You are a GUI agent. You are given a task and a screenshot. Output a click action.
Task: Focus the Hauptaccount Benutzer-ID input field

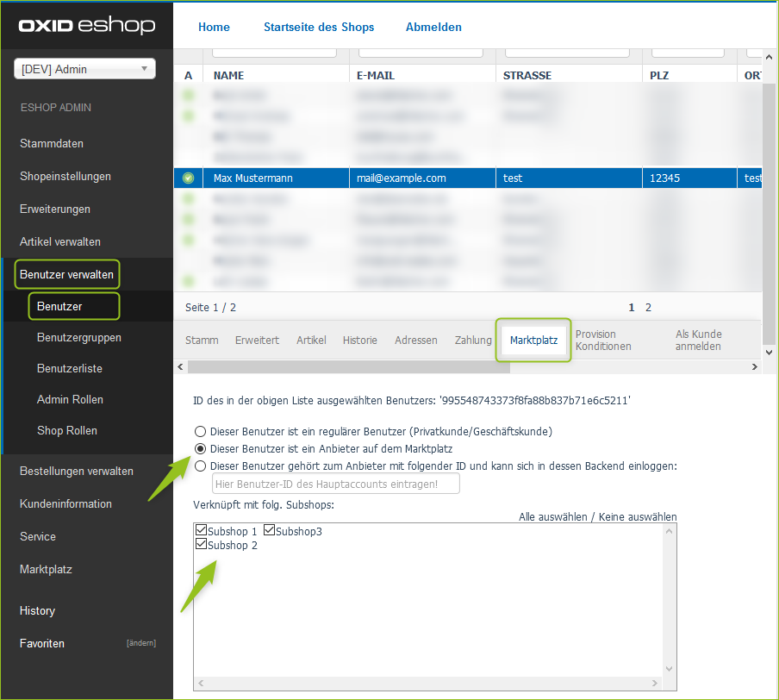(x=336, y=484)
